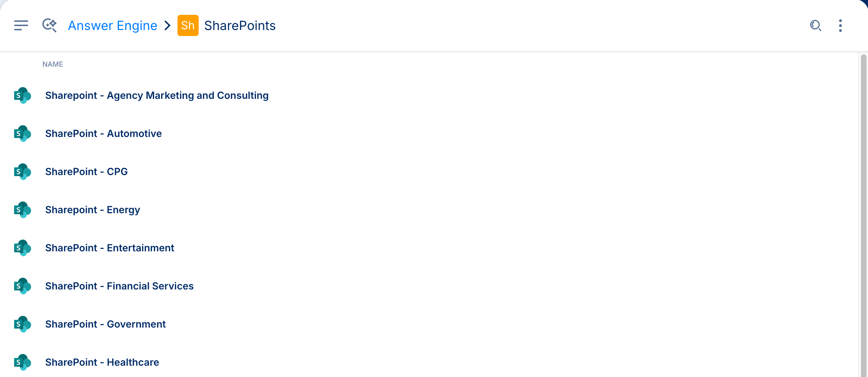Open SharePoint - Entertainment

coord(110,248)
